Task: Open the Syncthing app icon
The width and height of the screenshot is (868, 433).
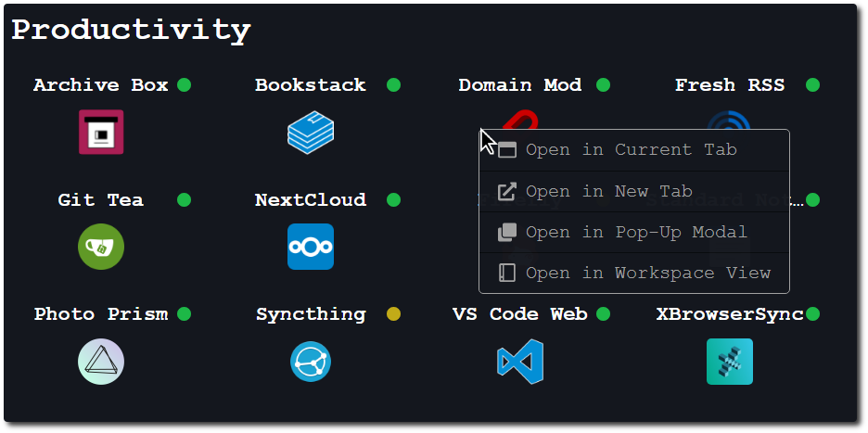Action: tap(311, 362)
